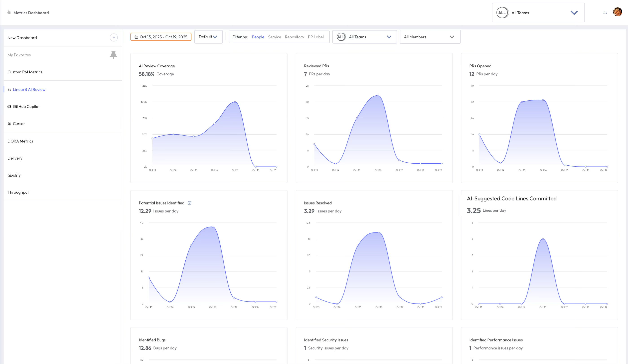Click the Metrics Dashboard bar chart icon
628x364 pixels.
(9, 13)
